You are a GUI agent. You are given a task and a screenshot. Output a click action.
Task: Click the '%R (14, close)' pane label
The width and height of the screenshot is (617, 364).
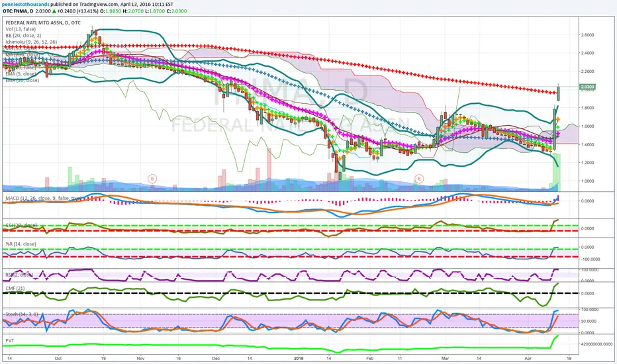[21, 244]
